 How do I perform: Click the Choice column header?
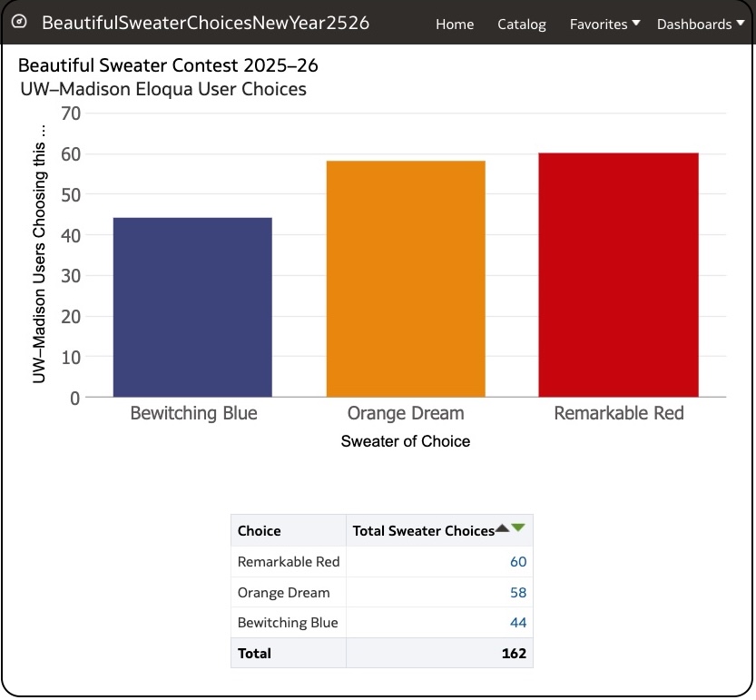click(260, 531)
